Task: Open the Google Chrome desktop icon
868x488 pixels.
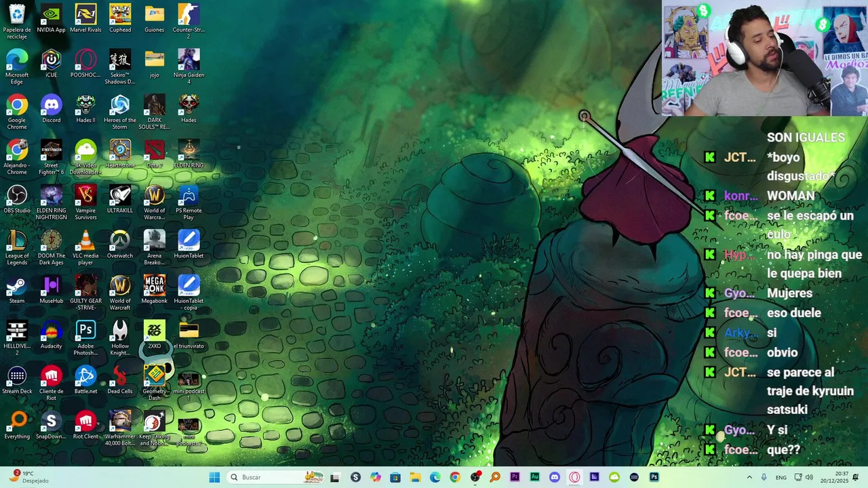Action: 17,112
